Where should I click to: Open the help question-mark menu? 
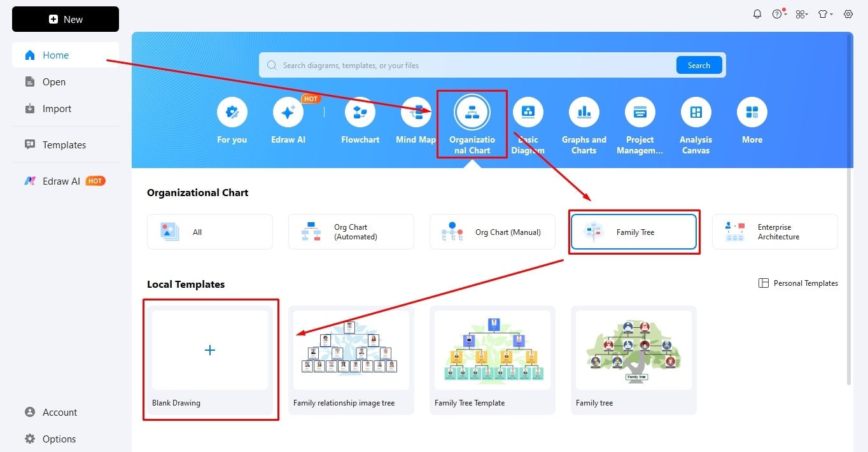tap(780, 14)
